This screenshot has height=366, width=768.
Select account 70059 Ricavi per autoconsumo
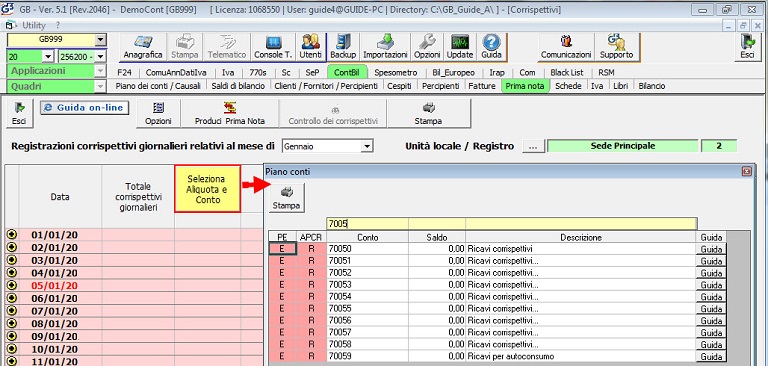click(x=498, y=356)
